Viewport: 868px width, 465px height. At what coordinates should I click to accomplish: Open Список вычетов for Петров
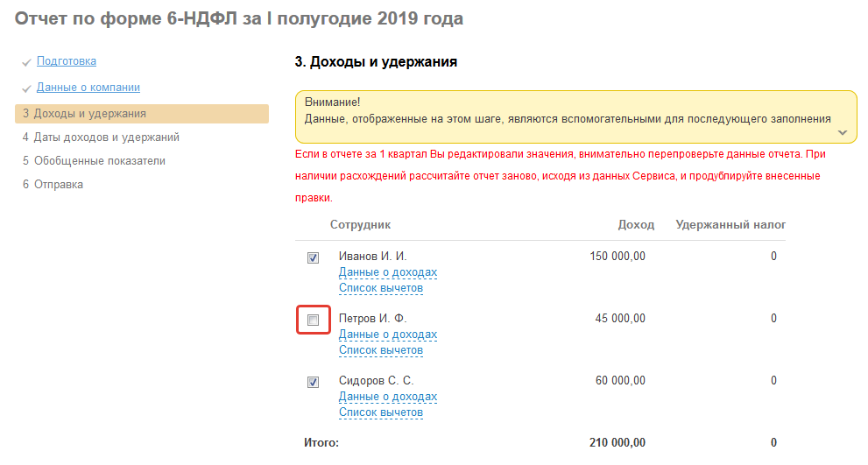click(381, 350)
